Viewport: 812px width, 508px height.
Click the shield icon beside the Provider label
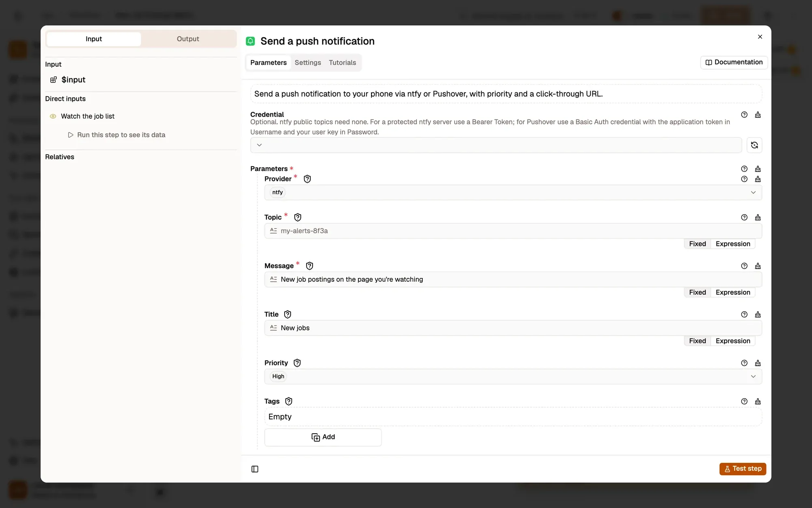click(x=307, y=179)
